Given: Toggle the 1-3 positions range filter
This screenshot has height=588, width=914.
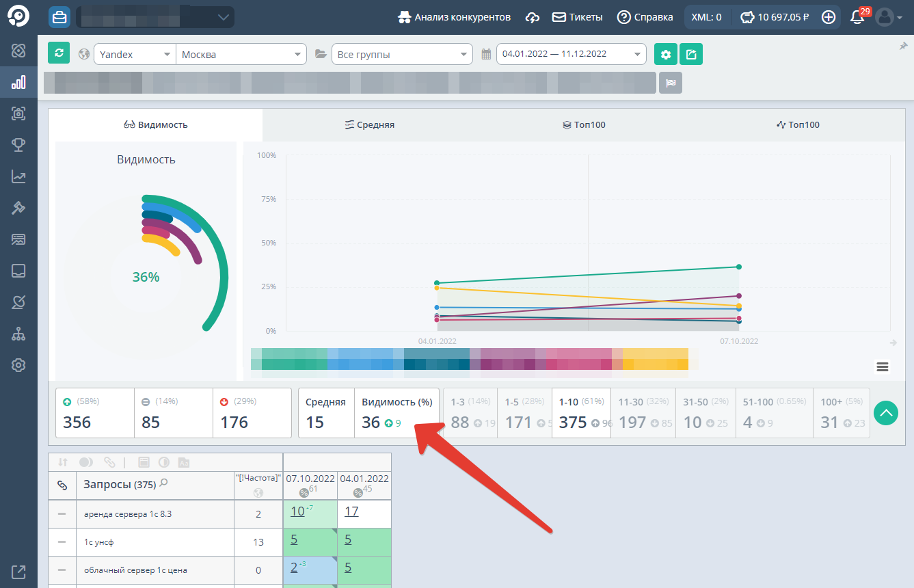Looking at the screenshot, I should 470,413.
